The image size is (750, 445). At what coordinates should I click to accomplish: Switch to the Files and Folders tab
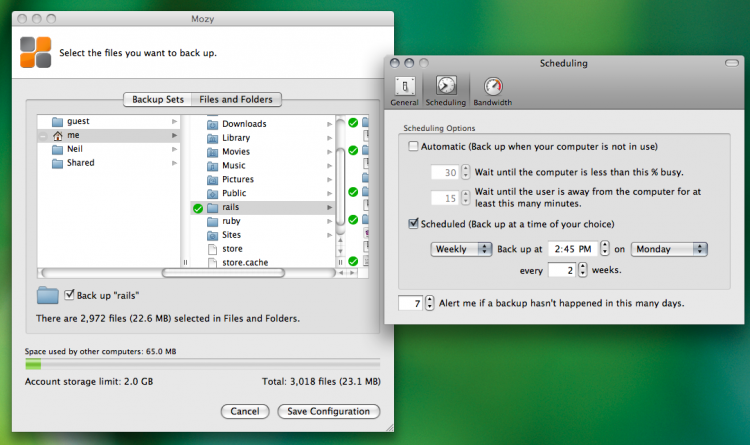pos(236,100)
